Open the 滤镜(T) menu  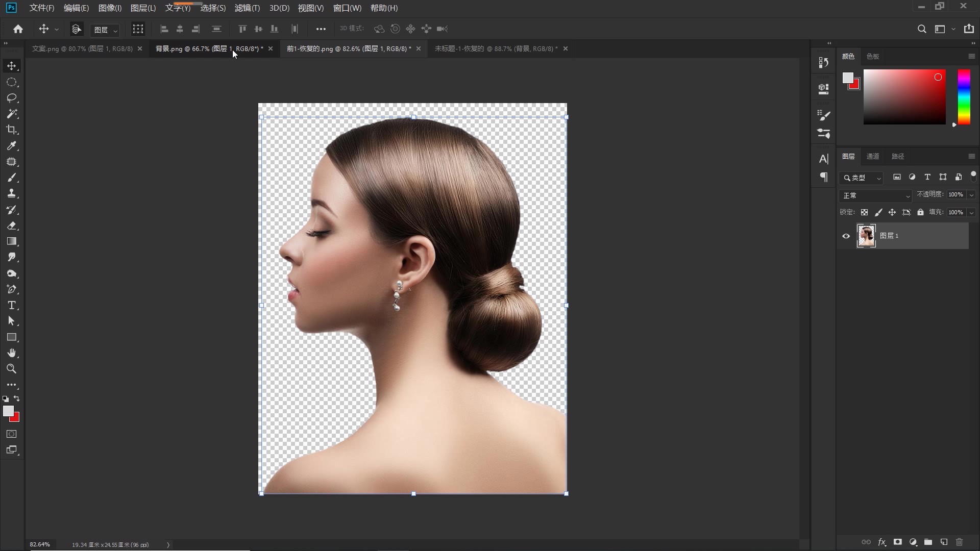(x=247, y=8)
